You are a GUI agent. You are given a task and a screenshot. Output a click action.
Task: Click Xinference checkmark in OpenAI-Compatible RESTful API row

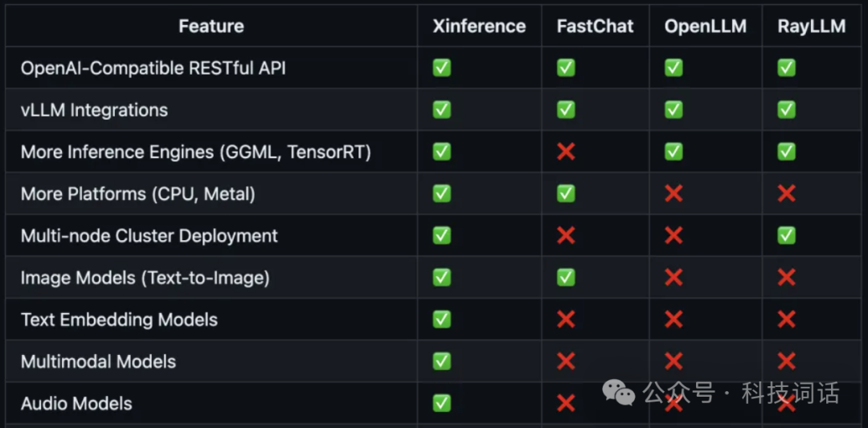pyautogui.click(x=441, y=67)
